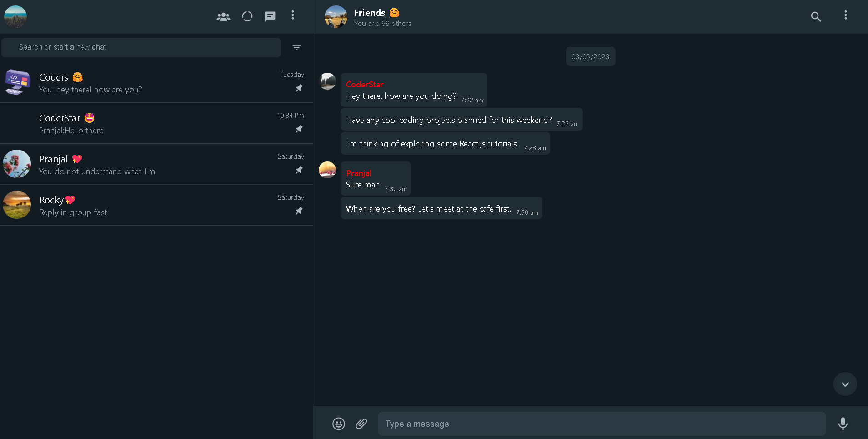View your own profile picture

click(15, 17)
